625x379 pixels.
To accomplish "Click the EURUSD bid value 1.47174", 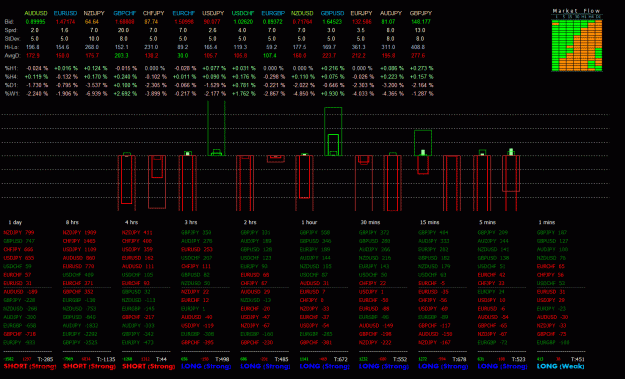I will click(x=65, y=22).
